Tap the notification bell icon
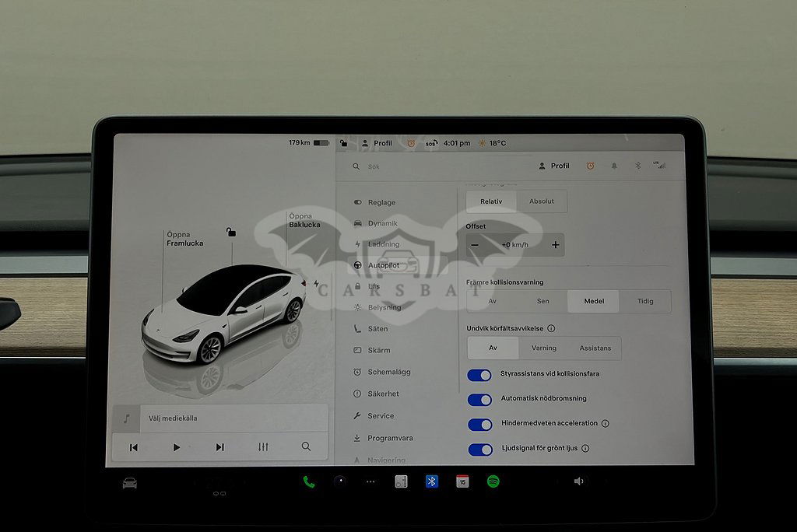The height and width of the screenshot is (532, 797). (613, 166)
